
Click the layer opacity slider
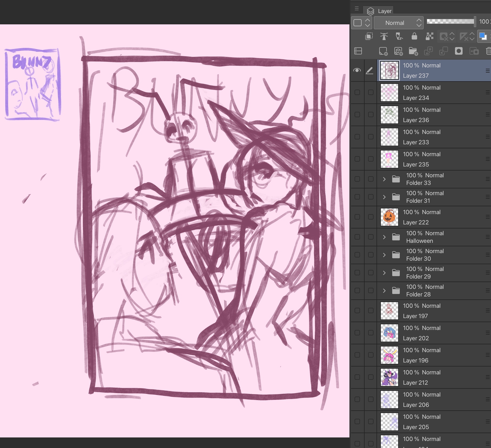[450, 22]
